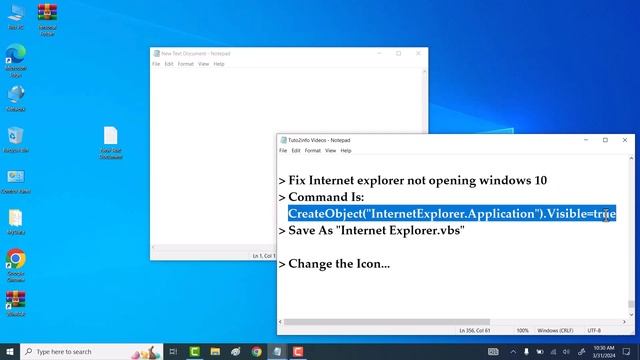
Task: Open File menu in Tuto2info Videos Notepad
Action: pyautogui.click(x=283, y=151)
